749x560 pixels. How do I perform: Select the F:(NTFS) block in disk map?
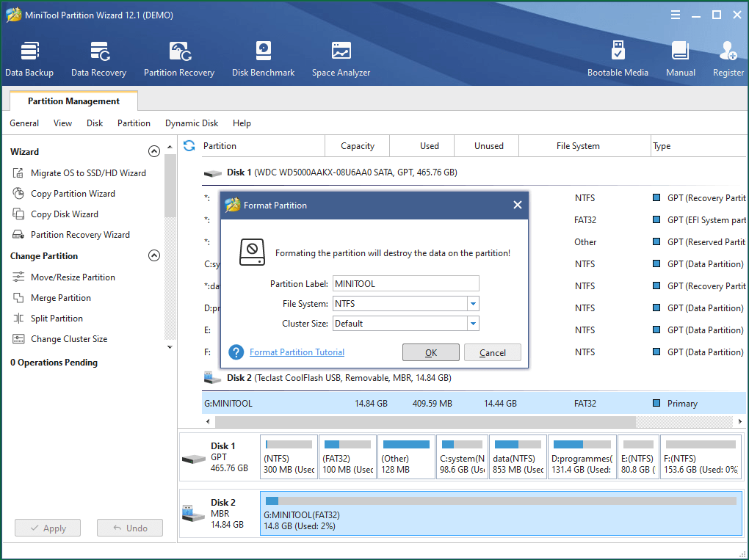click(x=701, y=457)
